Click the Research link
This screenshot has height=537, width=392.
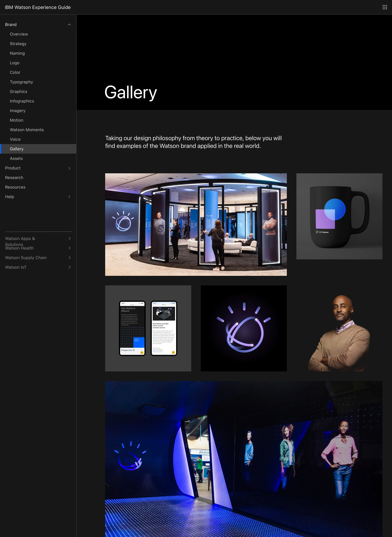(x=14, y=178)
